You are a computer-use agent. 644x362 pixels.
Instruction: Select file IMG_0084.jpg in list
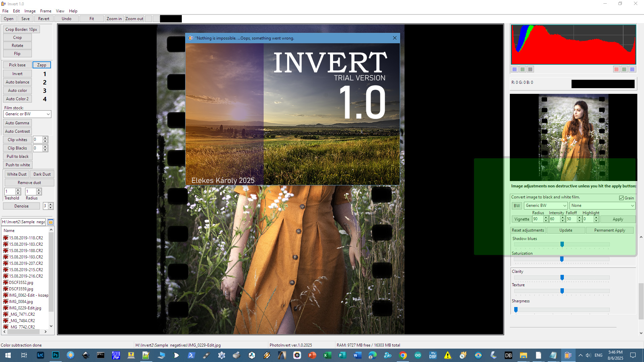[x=21, y=302]
